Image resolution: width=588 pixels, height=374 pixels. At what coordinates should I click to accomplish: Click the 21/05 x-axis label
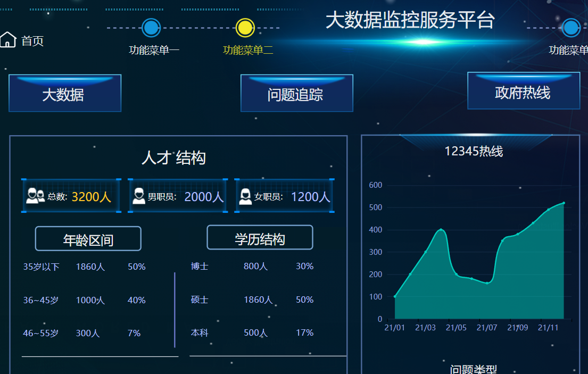tap(456, 328)
